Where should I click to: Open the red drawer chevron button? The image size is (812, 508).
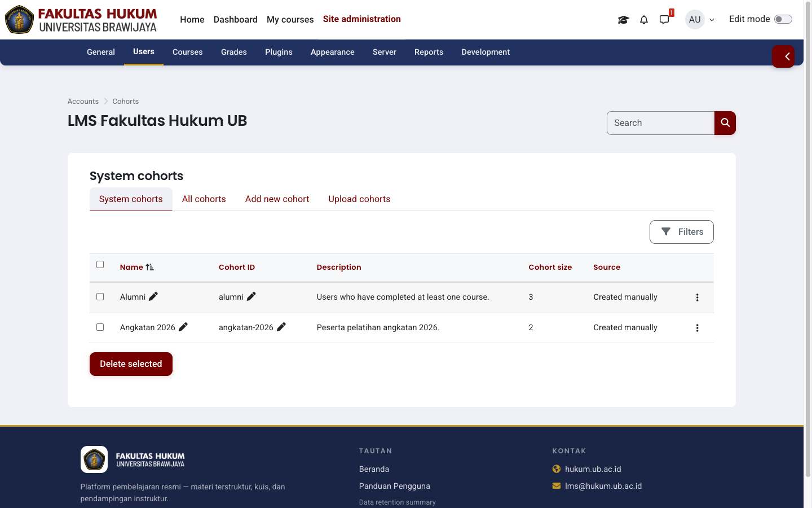783,56
